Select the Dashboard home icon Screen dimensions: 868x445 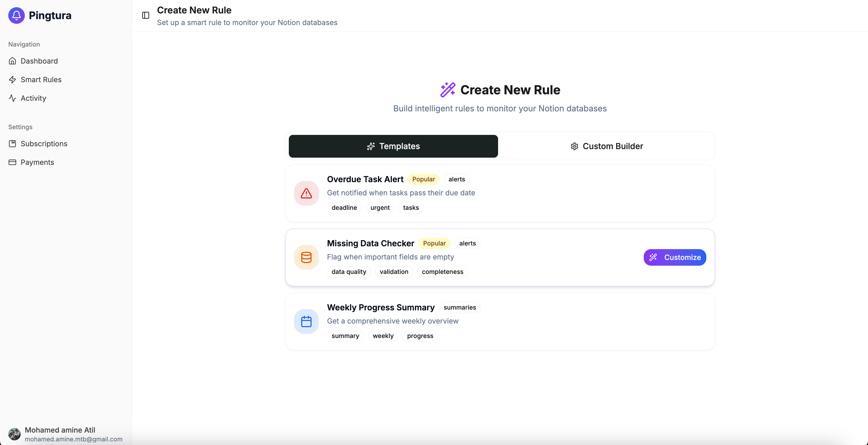(x=12, y=61)
